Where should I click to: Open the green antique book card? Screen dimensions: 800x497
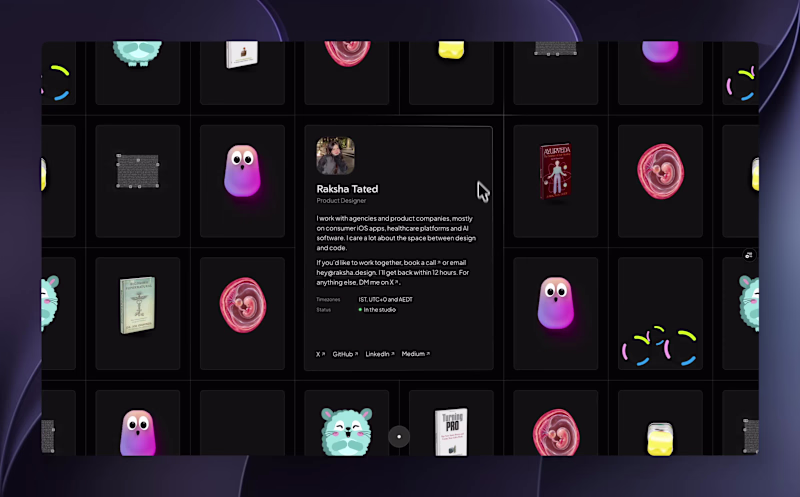click(x=138, y=313)
